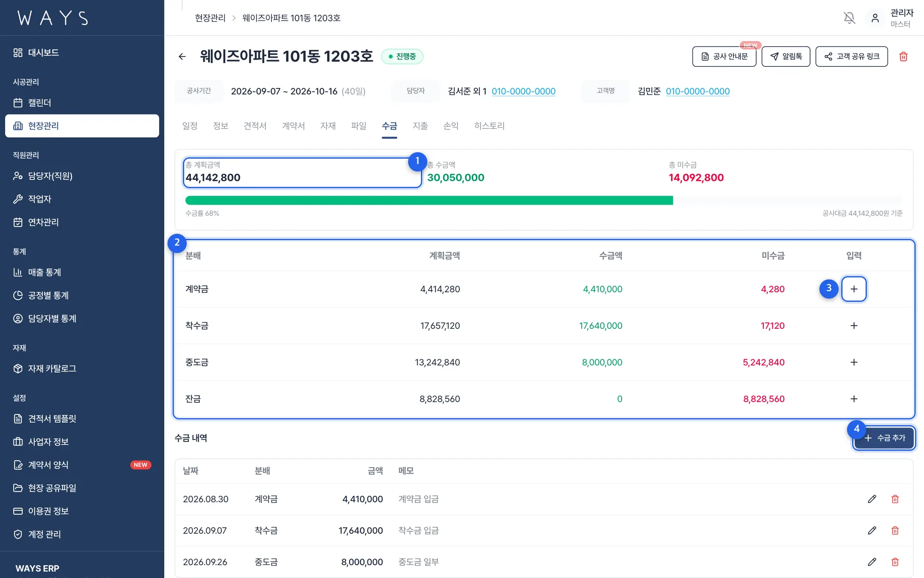Image resolution: width=924 pixels, height=578 pixels.
Task: Click customer 김민준's phone number link
Action: pyautogui.click(x=698, y=91)
